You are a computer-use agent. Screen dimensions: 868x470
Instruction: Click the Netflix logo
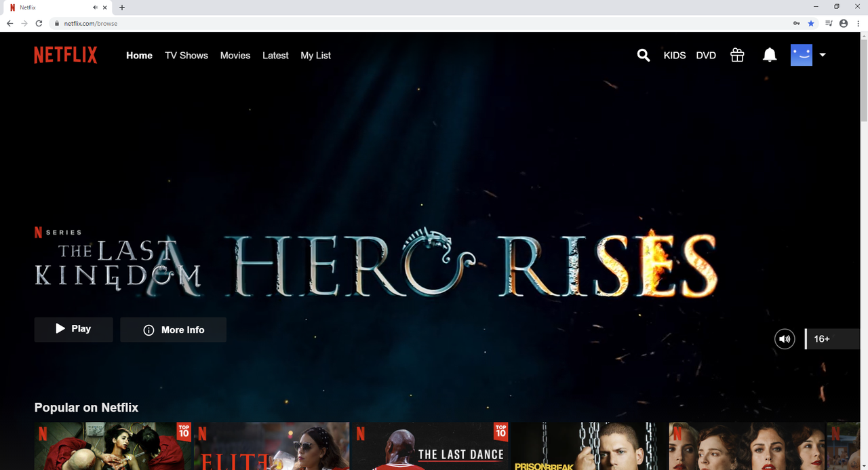click(66, 55)
